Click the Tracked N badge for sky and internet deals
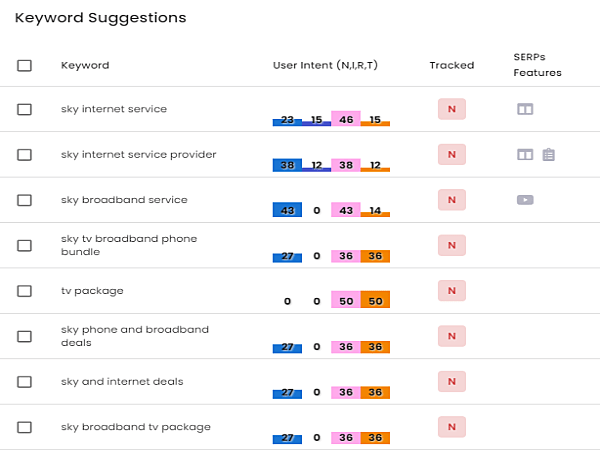 (x=452, y=382)
